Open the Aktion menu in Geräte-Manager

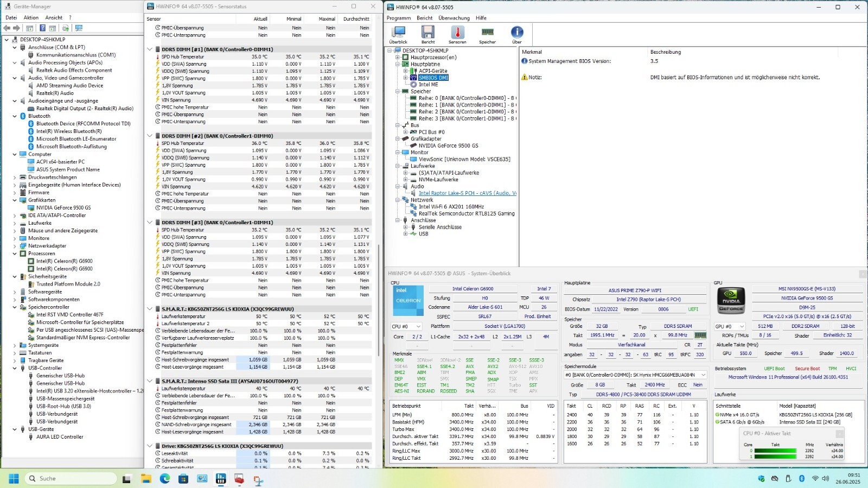(x=31, y=17)
